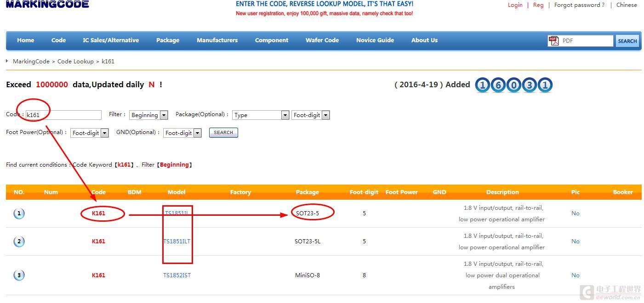Click the Description column header
Screen dimensions: 644x303
click(x=502, y=192)
